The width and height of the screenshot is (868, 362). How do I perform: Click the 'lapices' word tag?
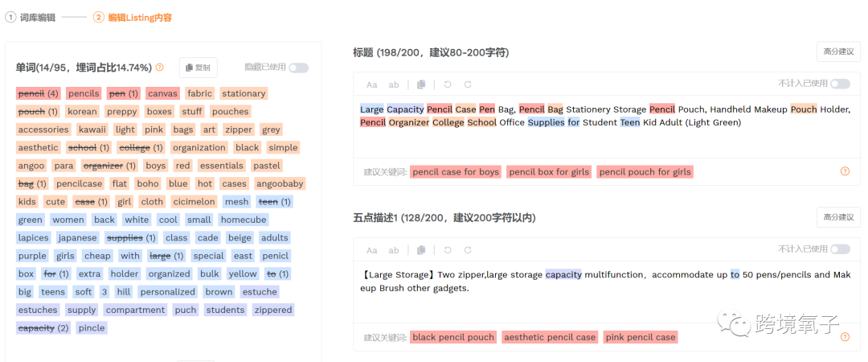pyautogui.click(x=34, y=238)
